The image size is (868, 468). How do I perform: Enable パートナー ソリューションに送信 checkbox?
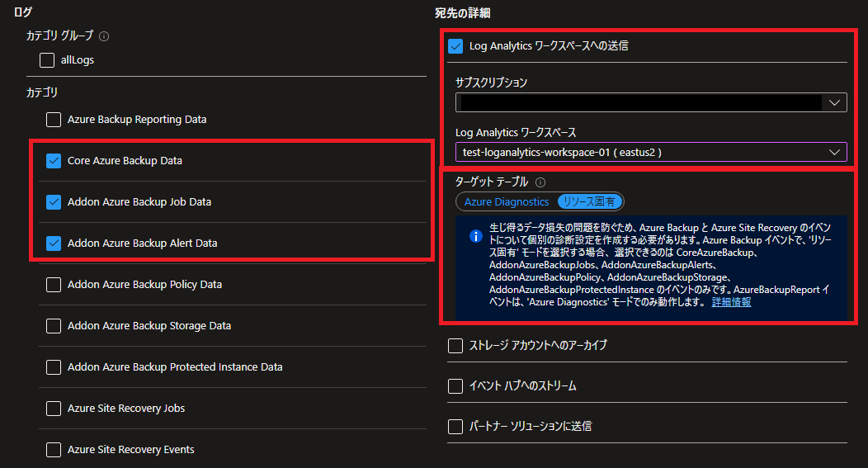point(455,427)
